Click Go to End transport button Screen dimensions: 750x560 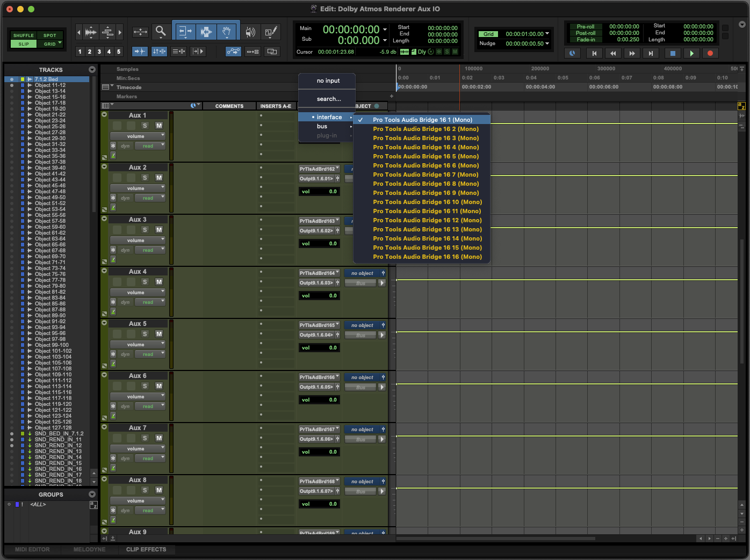click(651, 53)
